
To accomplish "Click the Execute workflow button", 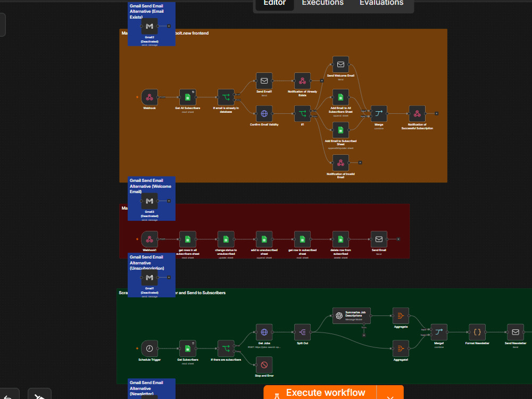I will coord(320,393).
